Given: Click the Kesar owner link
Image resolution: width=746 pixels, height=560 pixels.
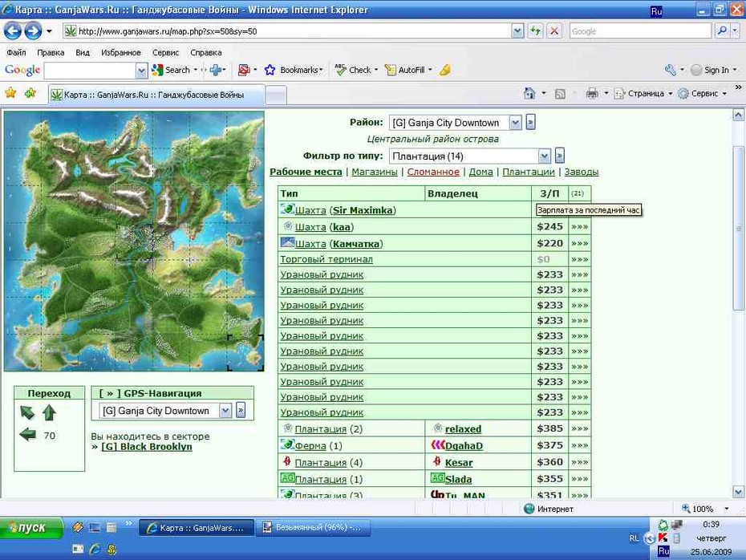Looking at the screenshot, I should point(459,462).
